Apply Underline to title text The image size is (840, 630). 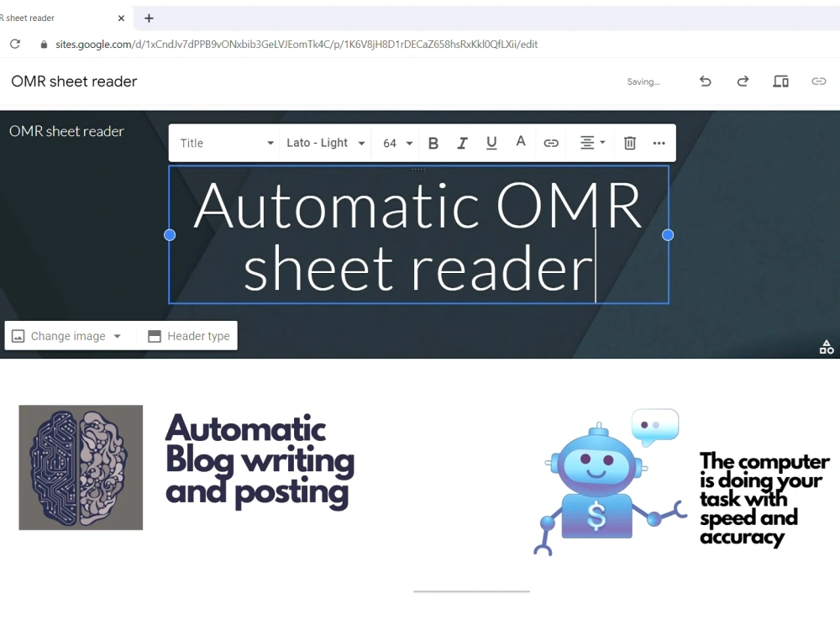[x=491, y=143]
